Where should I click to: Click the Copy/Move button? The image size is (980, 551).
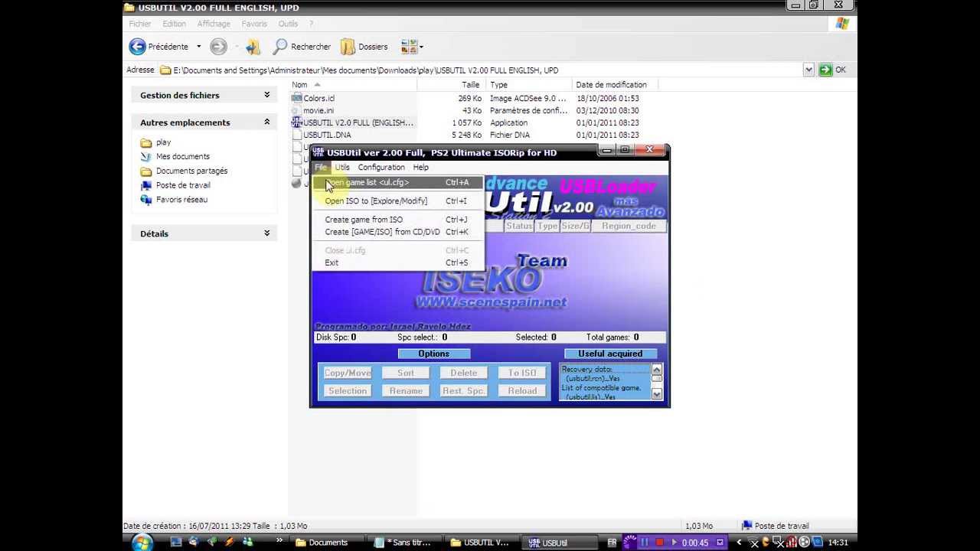click(x=348, y=373)
